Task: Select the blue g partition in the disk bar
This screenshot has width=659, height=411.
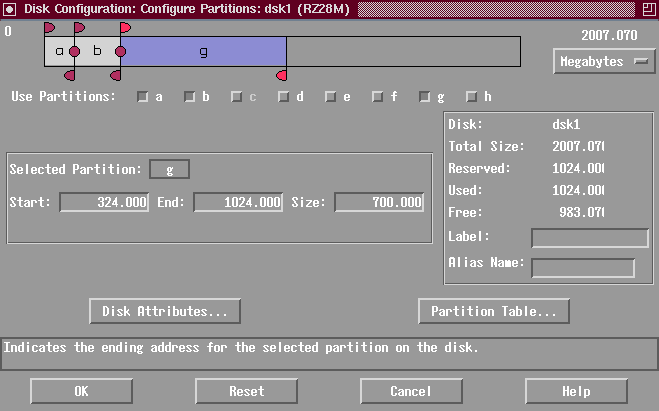Action: click(x=203, y=51)
